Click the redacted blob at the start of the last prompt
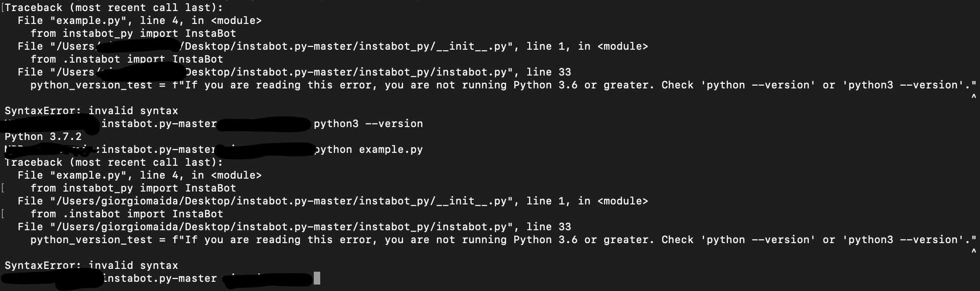The height and width of the screenshot is (291, 980). (52, 279)
